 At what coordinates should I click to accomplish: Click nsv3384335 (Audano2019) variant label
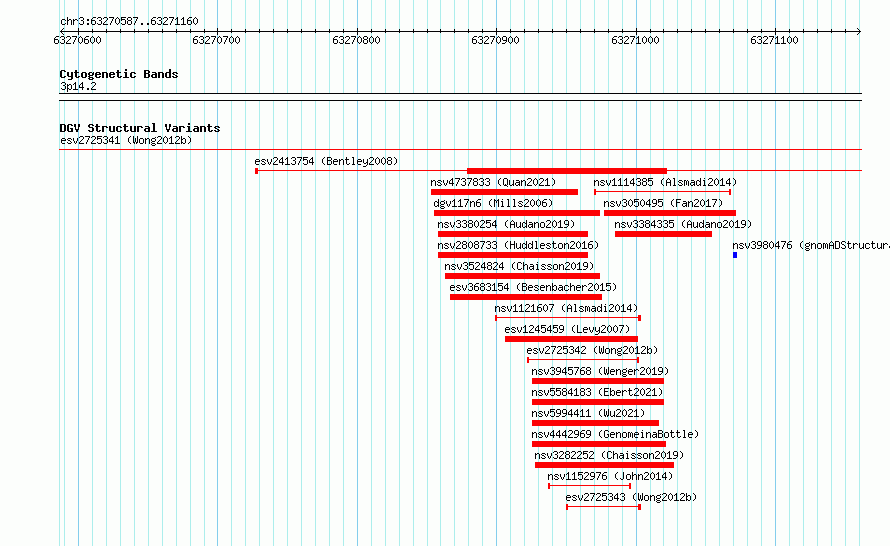[x=683, y=224]
